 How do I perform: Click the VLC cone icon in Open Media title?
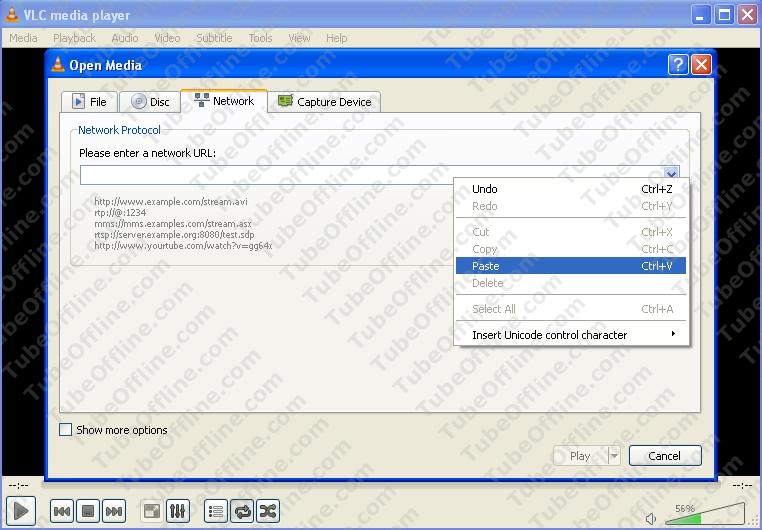point(58,65)
